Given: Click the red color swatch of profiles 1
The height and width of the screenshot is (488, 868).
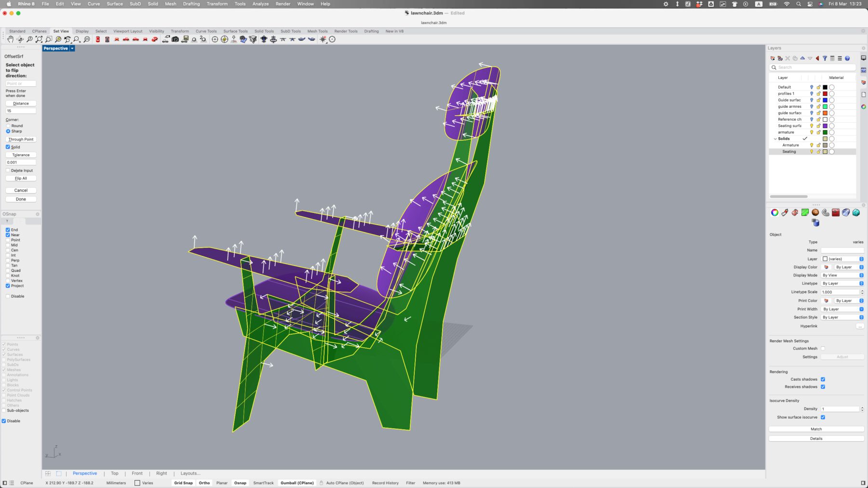Looking at the screenshot, I should (825, 93).
